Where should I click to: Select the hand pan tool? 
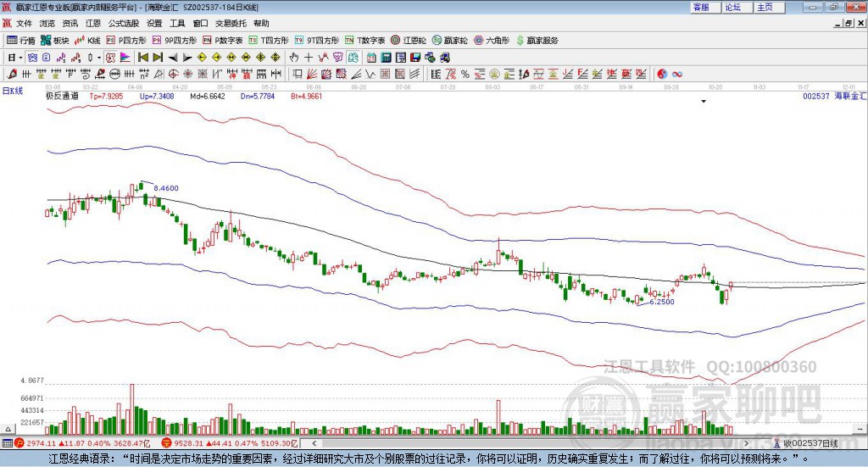pyautogui.click(x=294, y=57)
